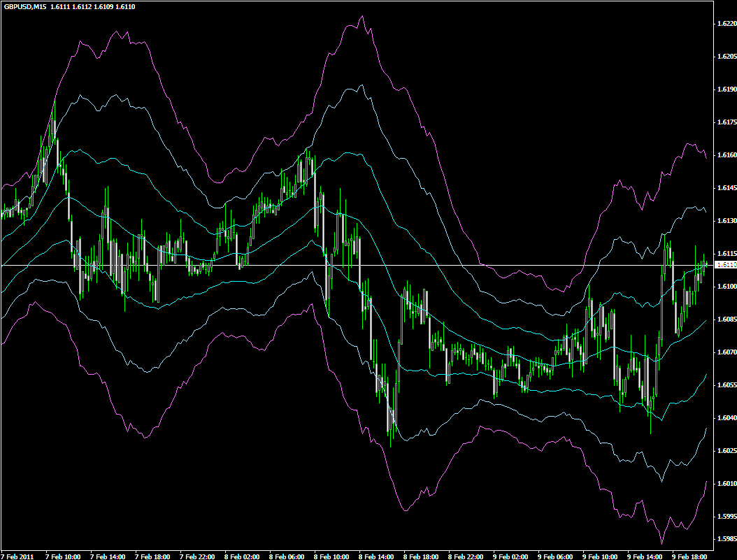Click the 9 Feb 06:00 time label
The height and width of the screenshot is (560, 737).
tap(556, 557)
